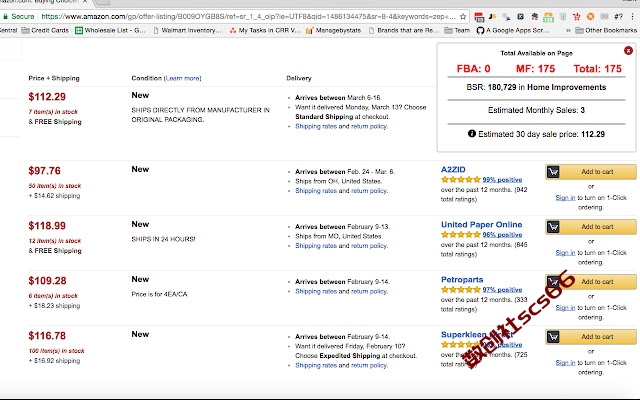Open the JS extension in the toolbar
This screenshot has height=400, width=640.
[x=493, y=16]
